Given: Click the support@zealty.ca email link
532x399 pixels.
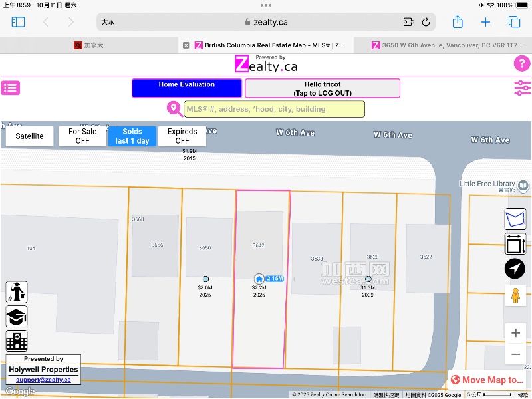Looking at the screenshot, I should [x=43, y=380].
